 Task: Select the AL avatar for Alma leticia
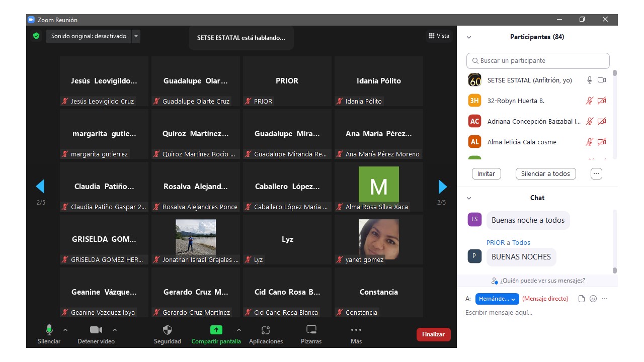click(x=474, y=142)
